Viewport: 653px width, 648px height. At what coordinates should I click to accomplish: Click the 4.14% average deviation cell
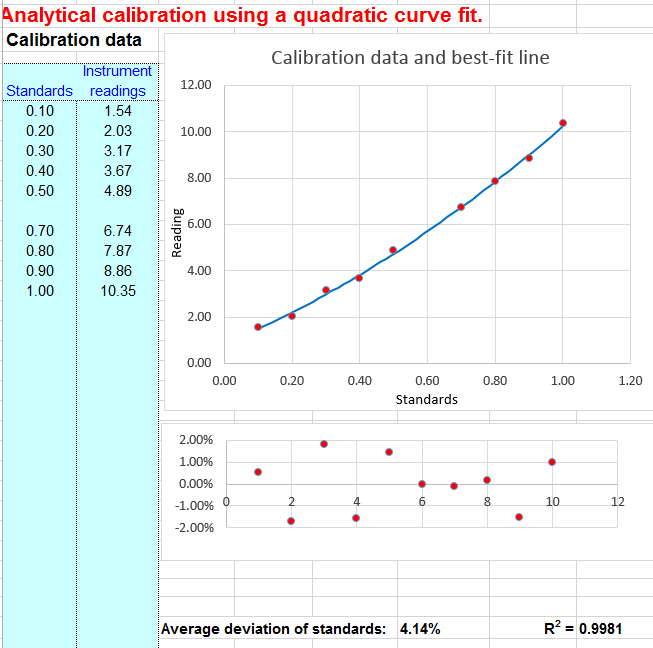click(420, 629)
